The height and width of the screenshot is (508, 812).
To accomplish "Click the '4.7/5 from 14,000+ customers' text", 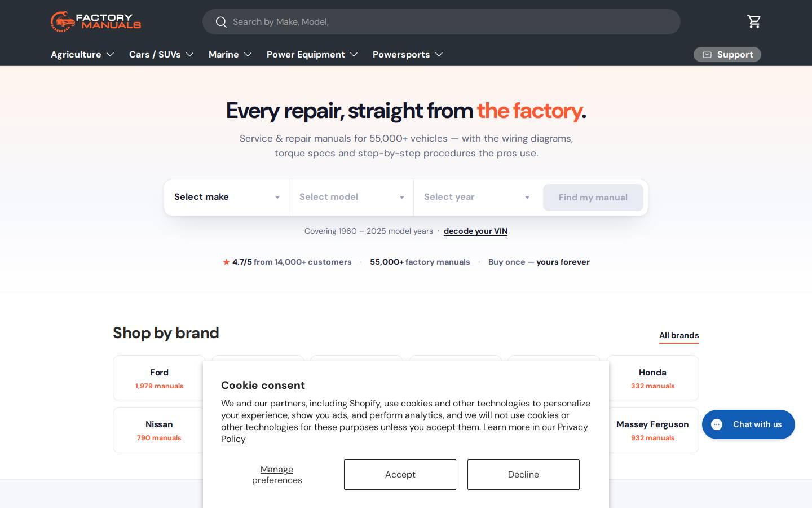I will (x=292, y=262).
